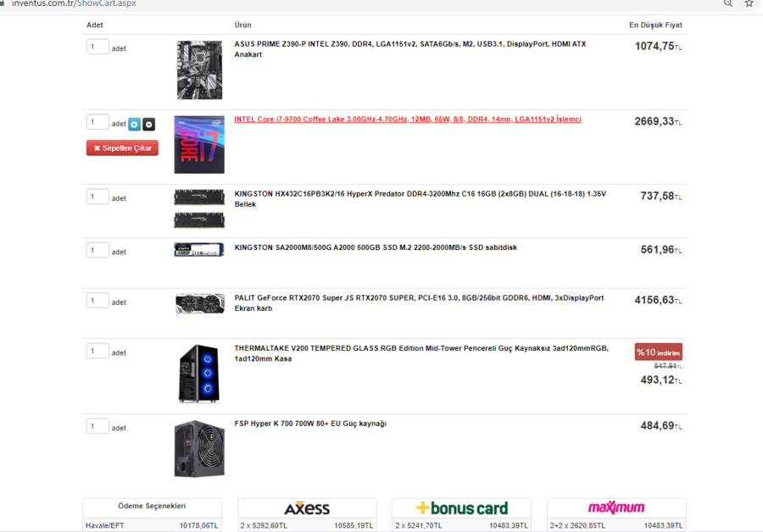The width and height of the screenshot is (763, 532).
Task: Edit quantity field for ASUS PRIME Z390-P
Action: click(97, 47)
